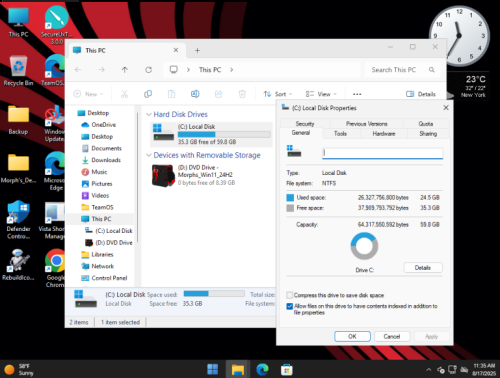Select the Defender Control desktop icon
This screenshot has width=500, height=378.
[18, 219]
